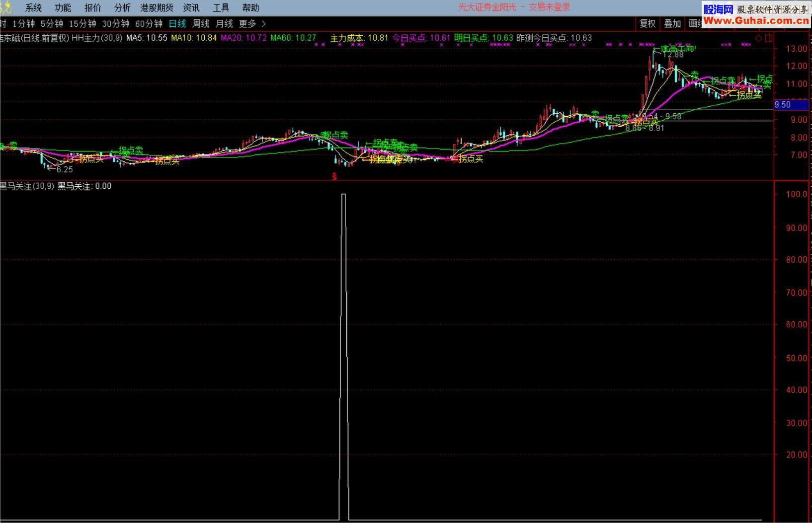Screen dimensions: 812x523
Task: Click the 13.00 price axis label
Action: click(x=796, y=49)
